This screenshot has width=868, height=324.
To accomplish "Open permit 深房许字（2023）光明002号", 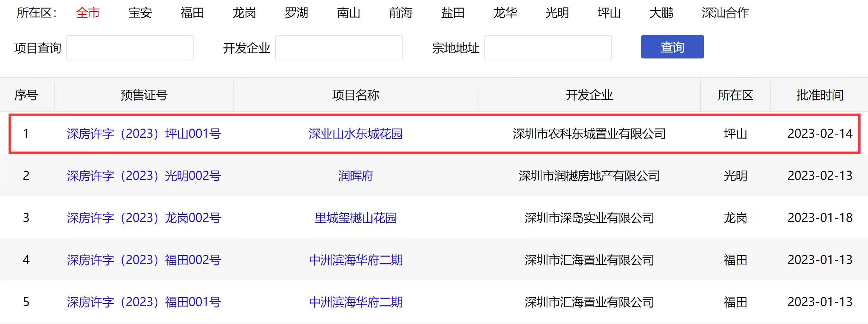I will 144,176.
